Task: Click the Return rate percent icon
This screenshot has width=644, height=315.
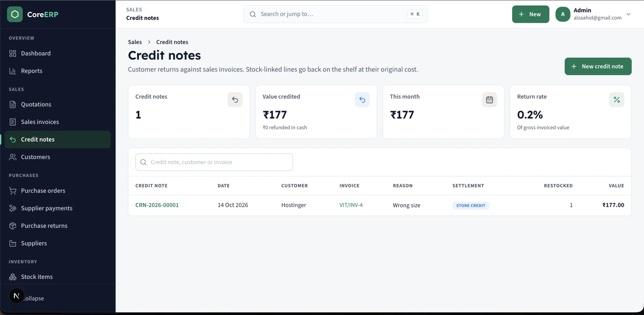Action: [x=617, y=100]
